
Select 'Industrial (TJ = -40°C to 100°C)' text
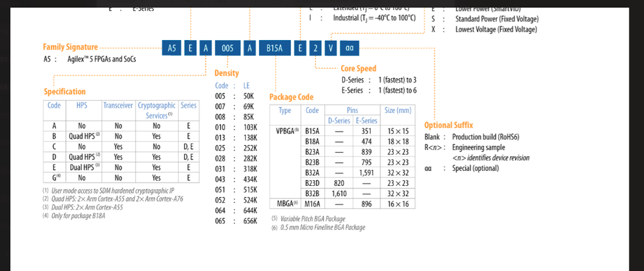click(x=374, y=18)
